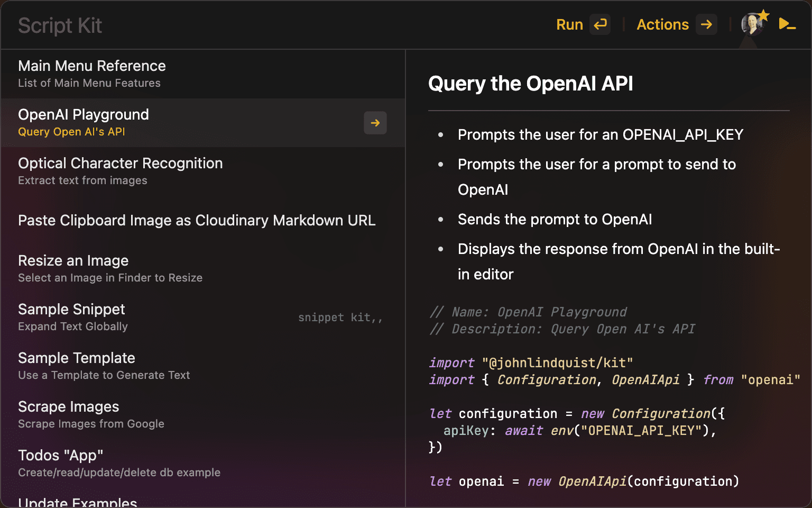Click the Script Kit logo icon
This screenshot has width=812, height=508.
pos(787,24)
